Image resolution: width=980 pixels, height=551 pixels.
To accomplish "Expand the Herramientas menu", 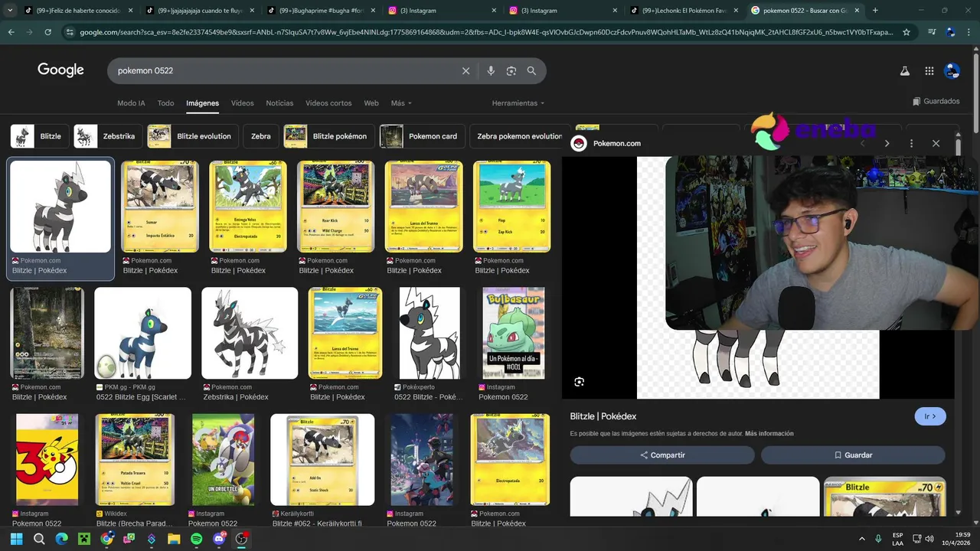I will [x=518, y=103].
